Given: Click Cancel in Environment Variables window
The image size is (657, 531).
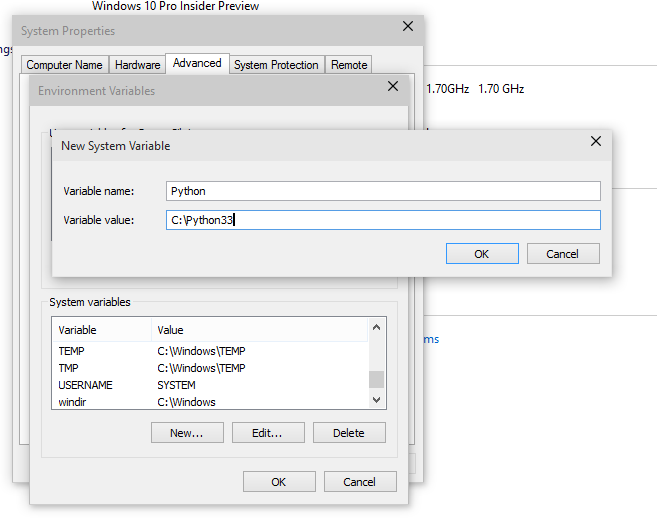Looking at the screenshot, I should click(x=360, y=482).
